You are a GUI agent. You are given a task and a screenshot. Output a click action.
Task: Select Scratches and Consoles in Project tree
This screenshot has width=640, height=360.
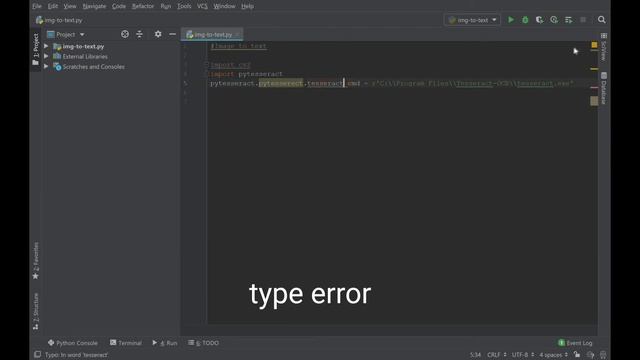(x=93, y=67)
